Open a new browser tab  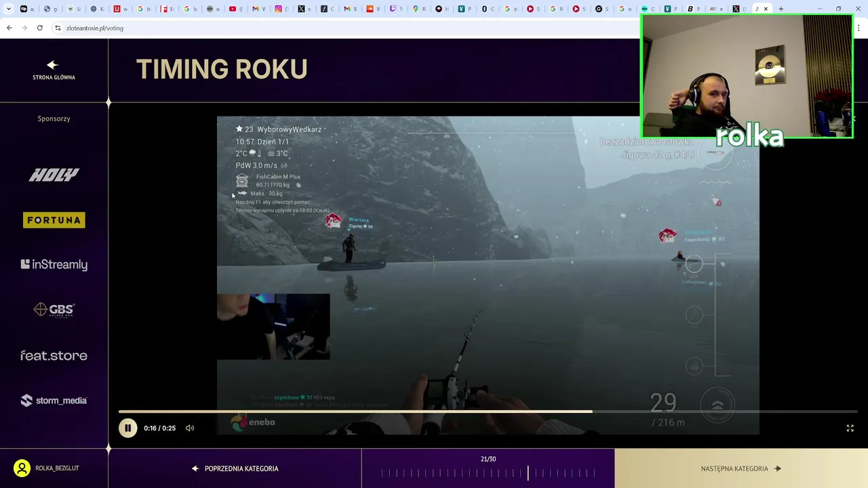(781, 9)
